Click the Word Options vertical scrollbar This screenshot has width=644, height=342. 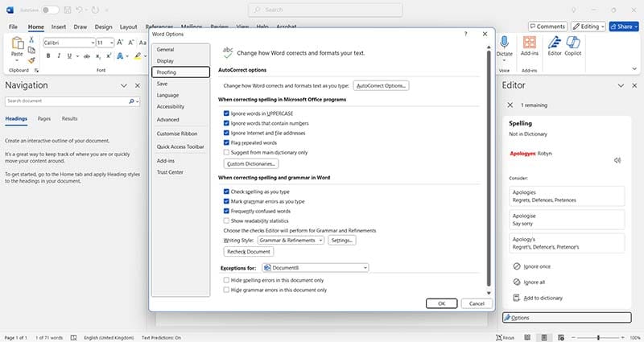pos(489,167)
